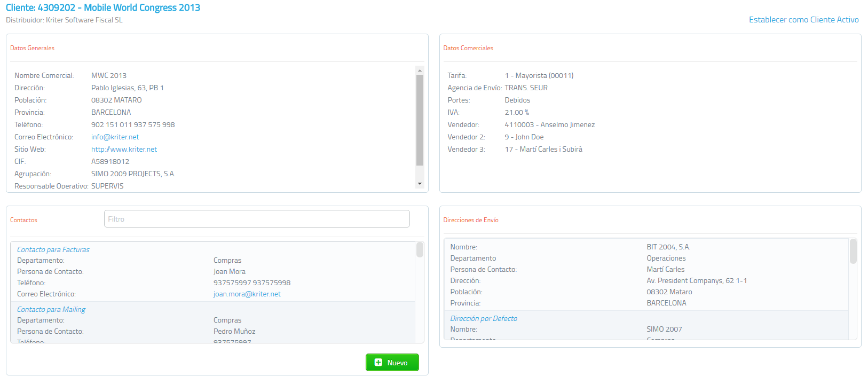Click the IVA value 21.00 %
The height and width of the screenshot is (384, 868).
tap(517, 113)
